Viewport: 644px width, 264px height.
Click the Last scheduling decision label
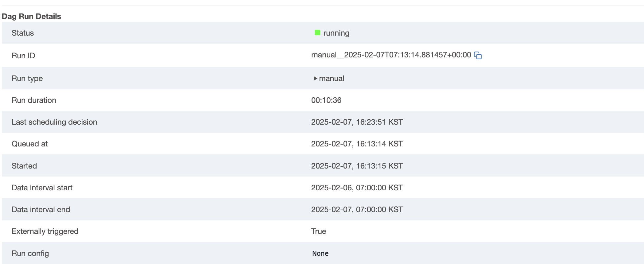[54, 122]
